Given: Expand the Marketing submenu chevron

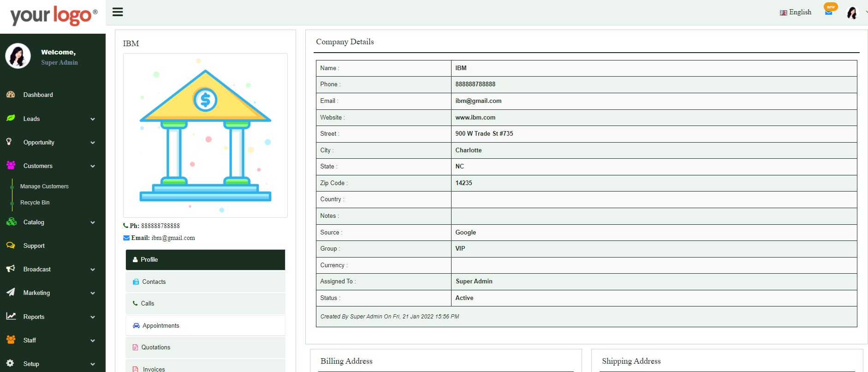Looking at the screenshot, I should (93, 293).
